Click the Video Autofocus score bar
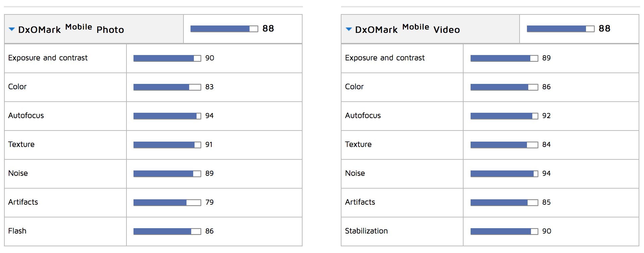 click(504, 116)
